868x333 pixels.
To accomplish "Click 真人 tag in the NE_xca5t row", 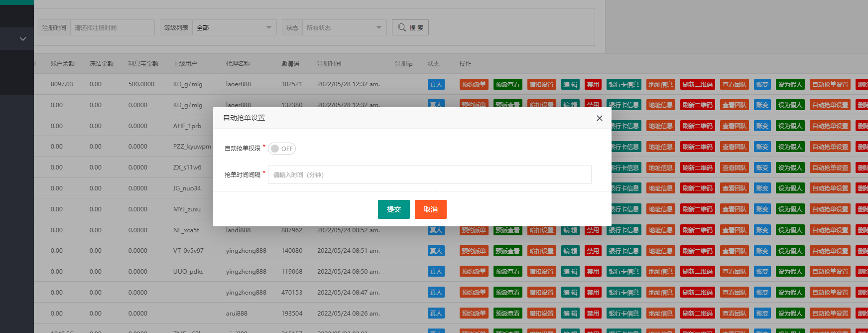I will (436, 230).
